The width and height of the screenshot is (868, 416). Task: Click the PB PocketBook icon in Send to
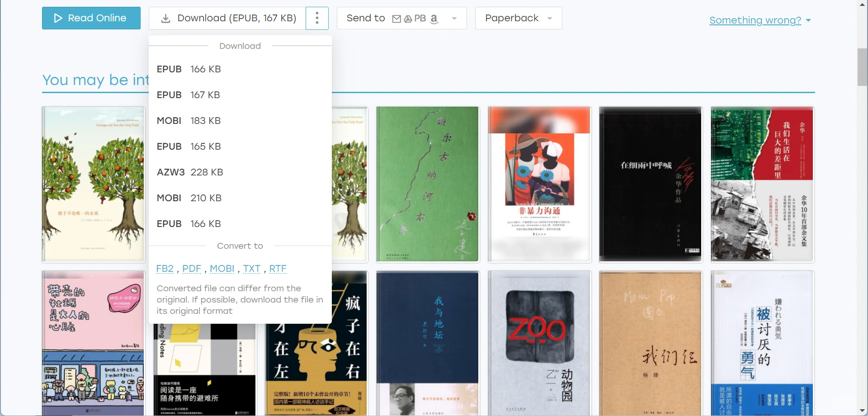[420, 19]
